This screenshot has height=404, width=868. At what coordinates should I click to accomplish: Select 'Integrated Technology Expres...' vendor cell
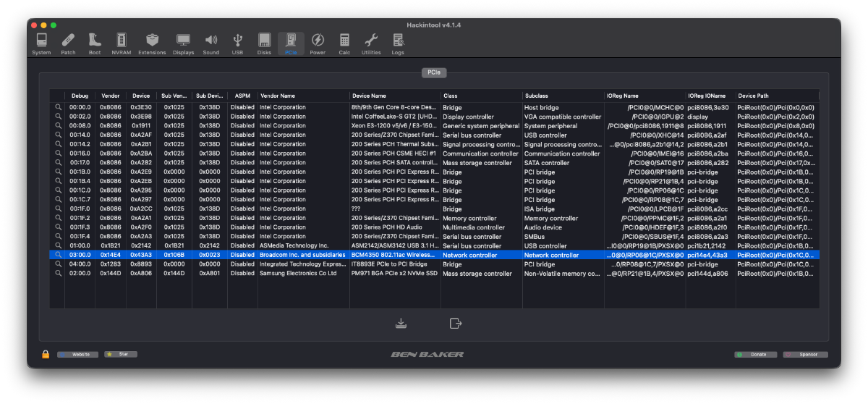click(x=304, y=264)
